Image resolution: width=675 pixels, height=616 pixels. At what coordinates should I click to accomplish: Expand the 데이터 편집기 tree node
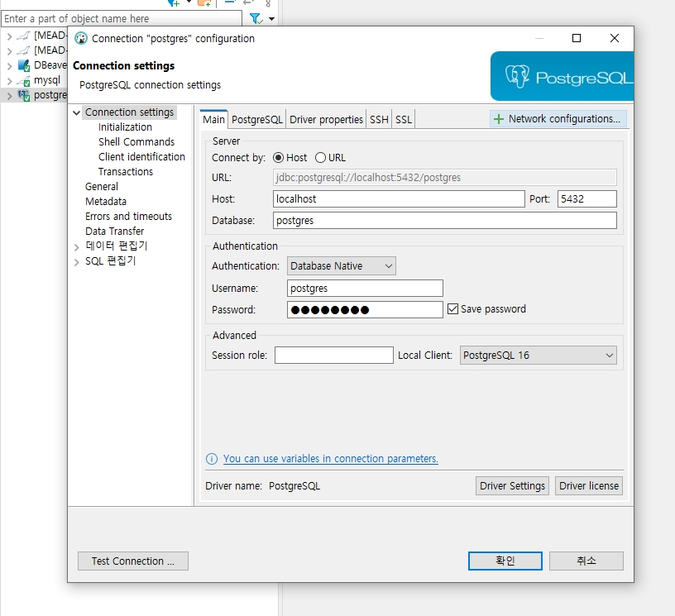pyautogui.click(x=77, y=247)
